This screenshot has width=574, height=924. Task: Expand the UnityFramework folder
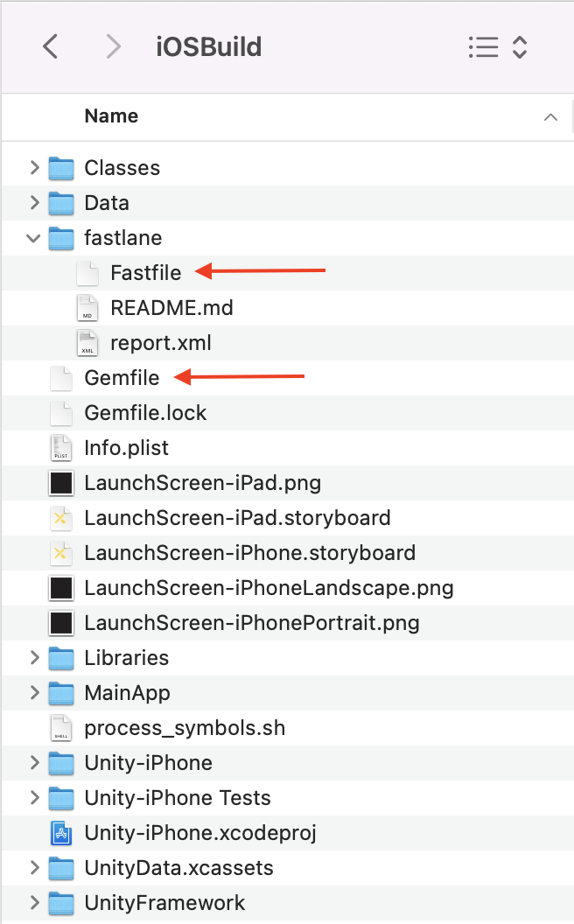[x=34, y=902]
